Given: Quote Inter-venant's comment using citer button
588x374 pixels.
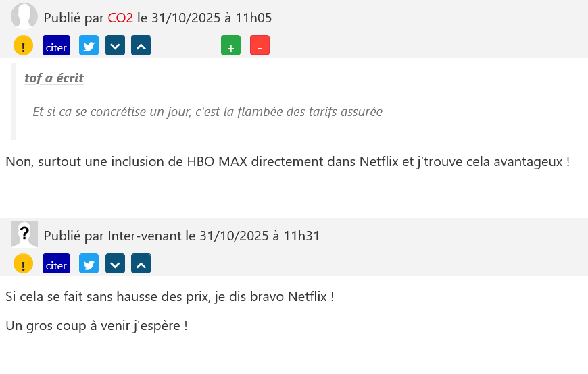Looking at the screenshot, I should tap(56, 264).
